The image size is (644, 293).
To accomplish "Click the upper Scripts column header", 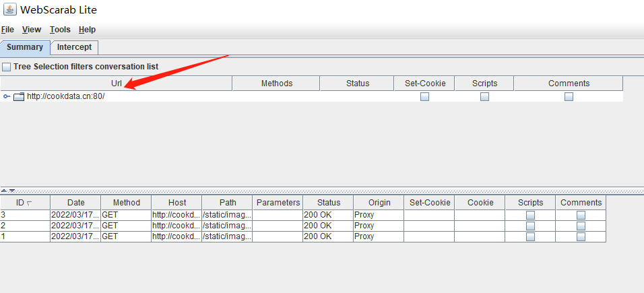I will point(484,84).
